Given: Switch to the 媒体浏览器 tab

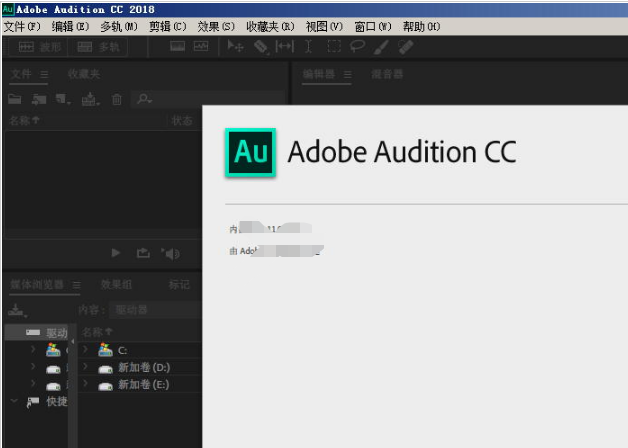Looking at the screenshot, I should click(37, 285).
